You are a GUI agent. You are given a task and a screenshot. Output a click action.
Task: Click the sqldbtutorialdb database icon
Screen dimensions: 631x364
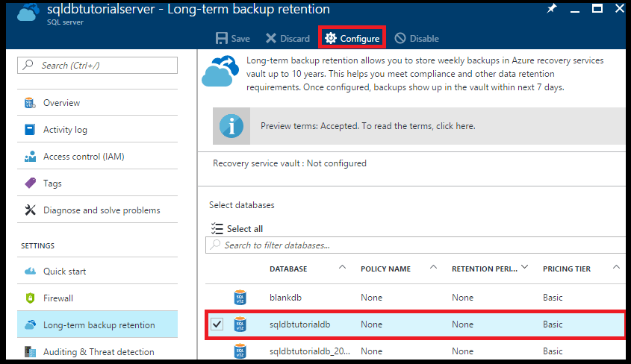click(x=240, y=324)
